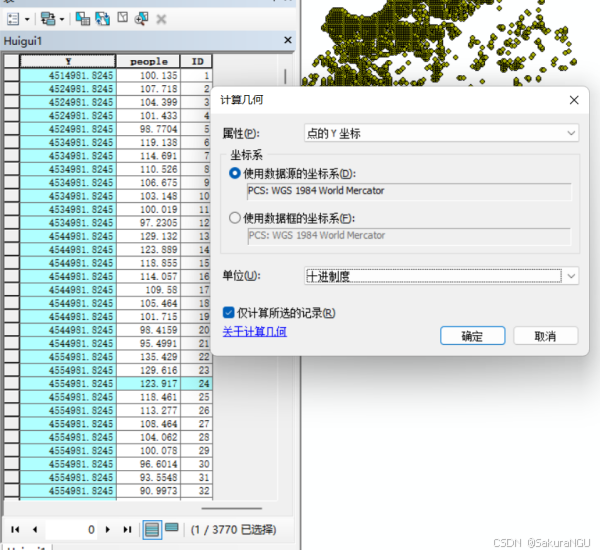This screenshot has width=600, height=554.
Task: Expand the Table Options dropdown arrow
Action: pyautogui.click(x=27, y=19)
